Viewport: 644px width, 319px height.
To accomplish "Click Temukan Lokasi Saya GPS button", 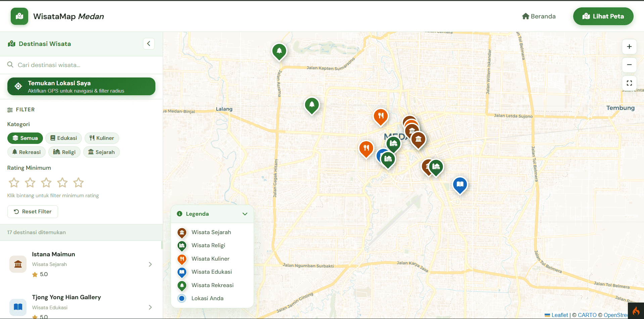I will click(81, 87).
